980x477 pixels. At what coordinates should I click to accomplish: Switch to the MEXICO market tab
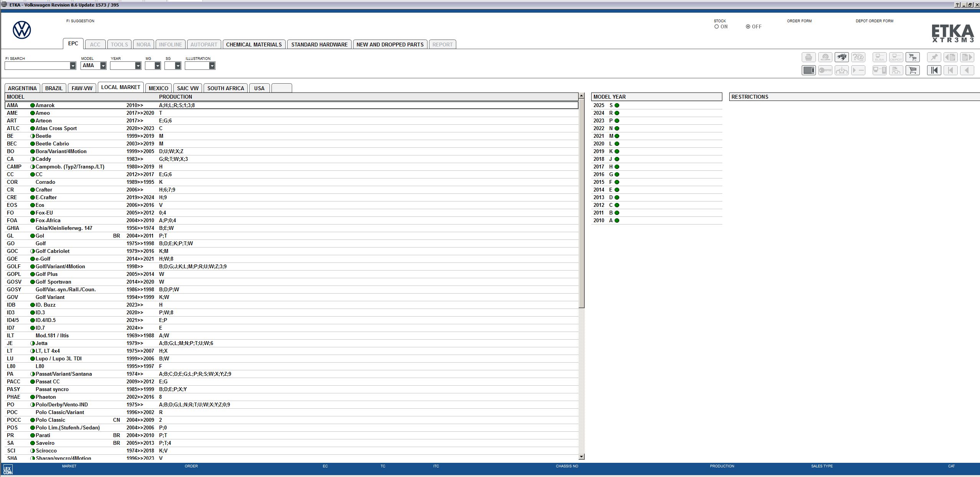[158, 88]
